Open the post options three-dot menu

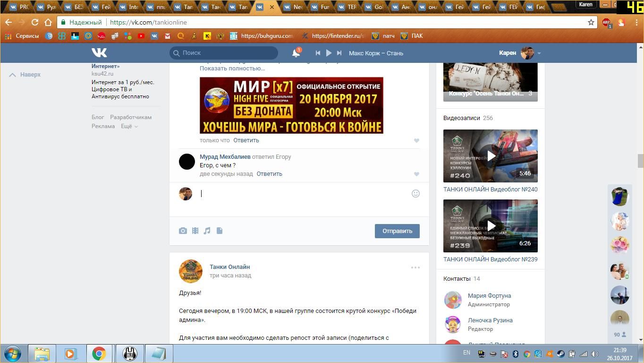pos(415,268)
